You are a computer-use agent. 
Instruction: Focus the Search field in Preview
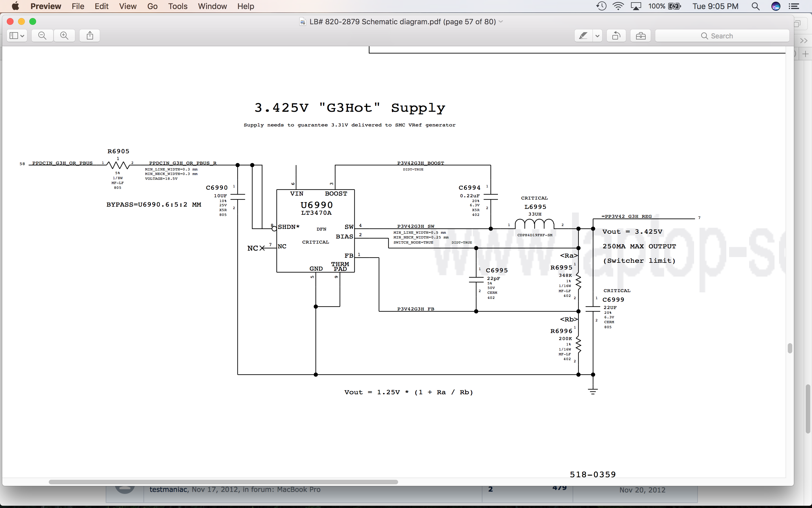click(x=722, y=36)
